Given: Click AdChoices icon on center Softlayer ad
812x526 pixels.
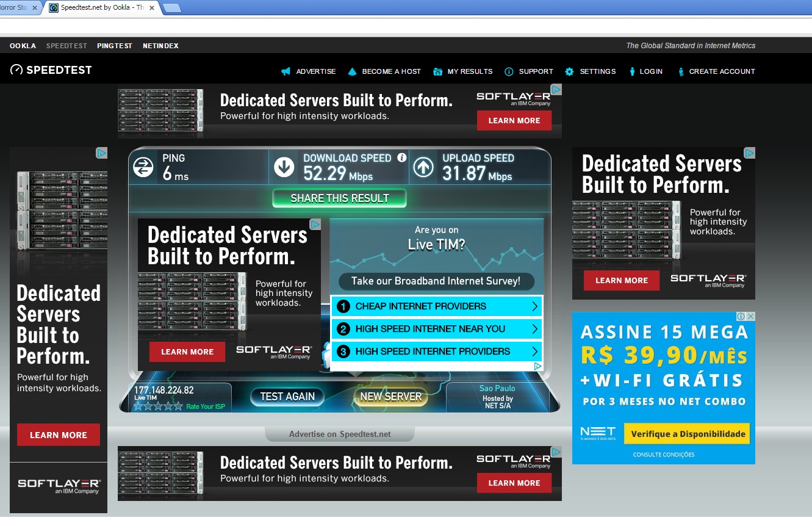Looking at the screenshot, I should 315,225.
